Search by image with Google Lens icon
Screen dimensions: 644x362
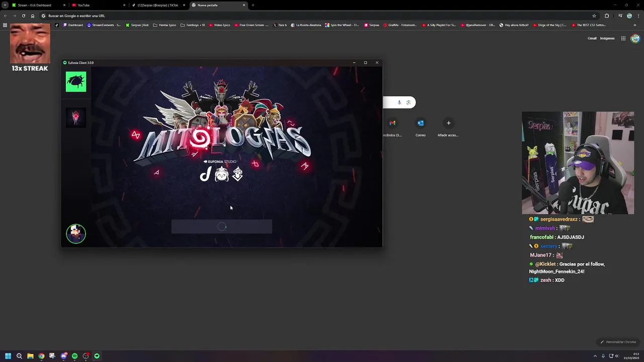pyautogui.click(x=409, y=103)
